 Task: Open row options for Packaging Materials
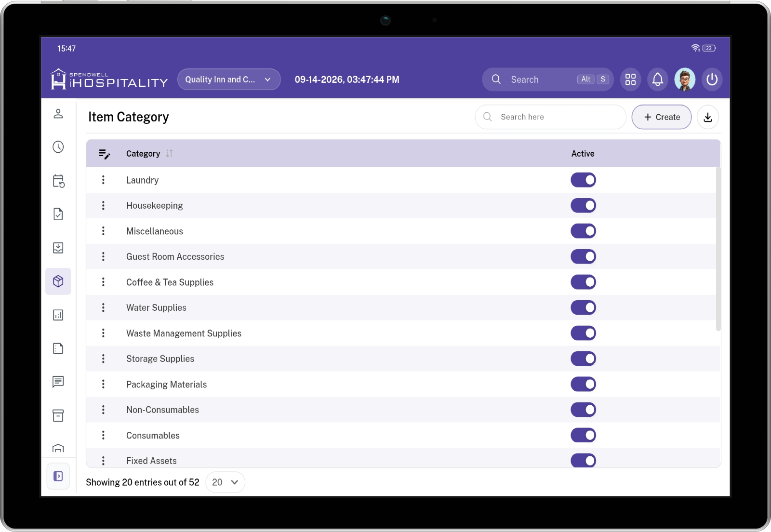point(103,384)
